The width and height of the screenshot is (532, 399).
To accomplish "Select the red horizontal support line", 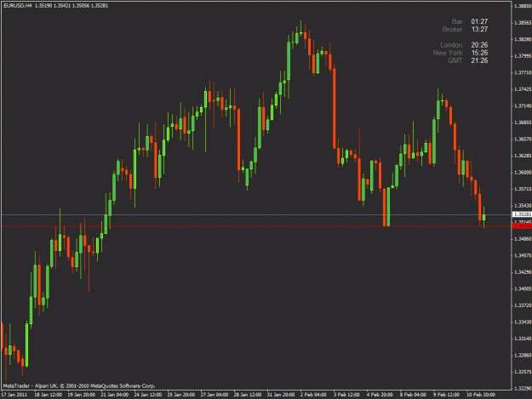I will tap(256, 226).
